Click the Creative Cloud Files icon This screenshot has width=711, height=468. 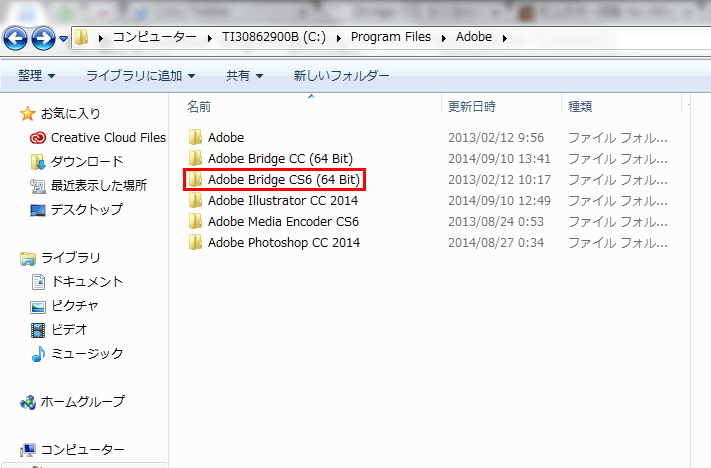(x=38, y=138)
